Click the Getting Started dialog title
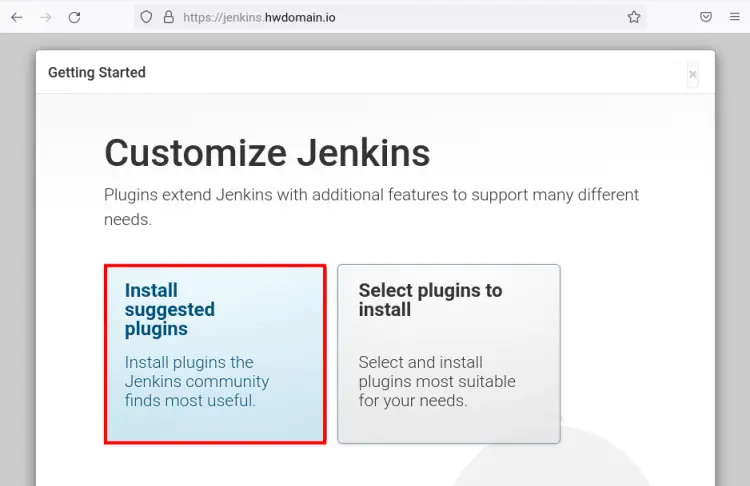750x486 pixels. pyautogui.click(x=97, y=73)
